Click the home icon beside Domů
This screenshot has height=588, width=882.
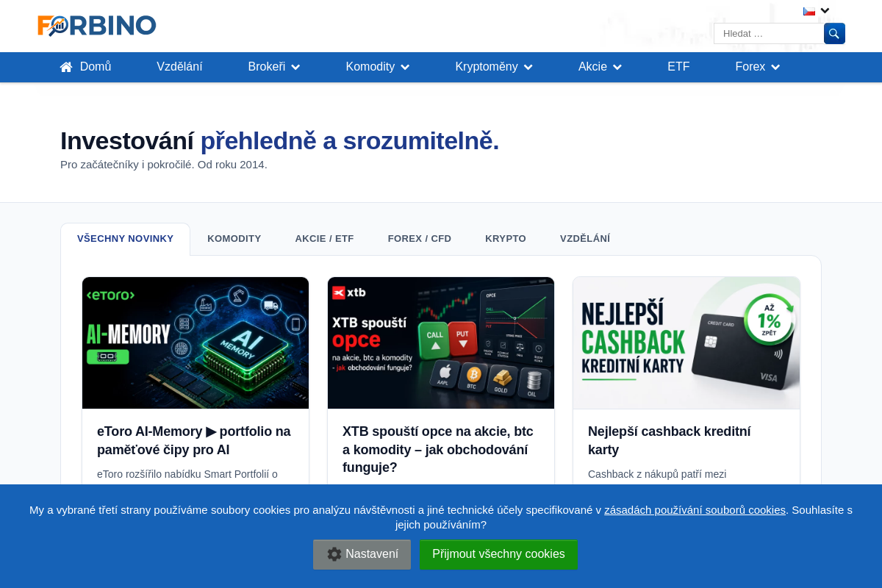pyautogui.click(x=66, y=67)
